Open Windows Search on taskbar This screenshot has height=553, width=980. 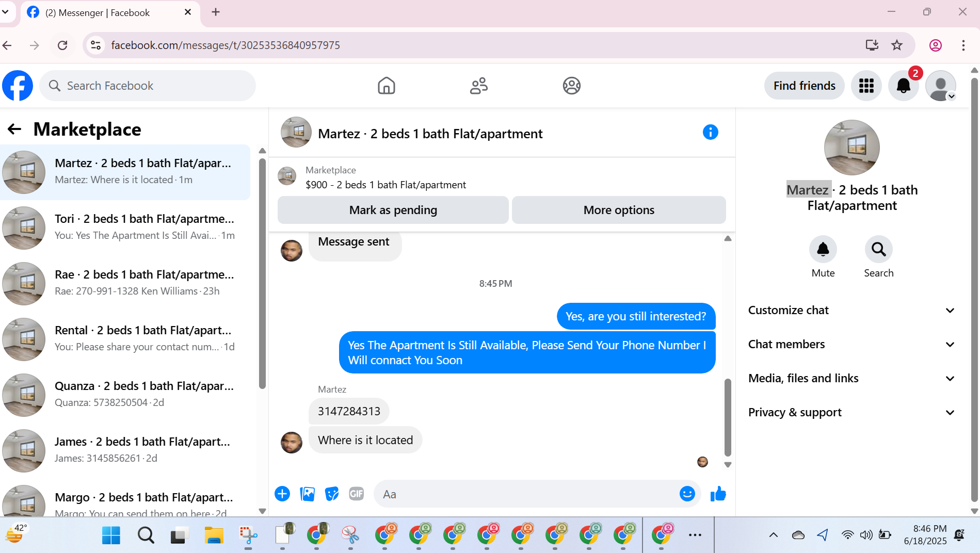(146, 535)
